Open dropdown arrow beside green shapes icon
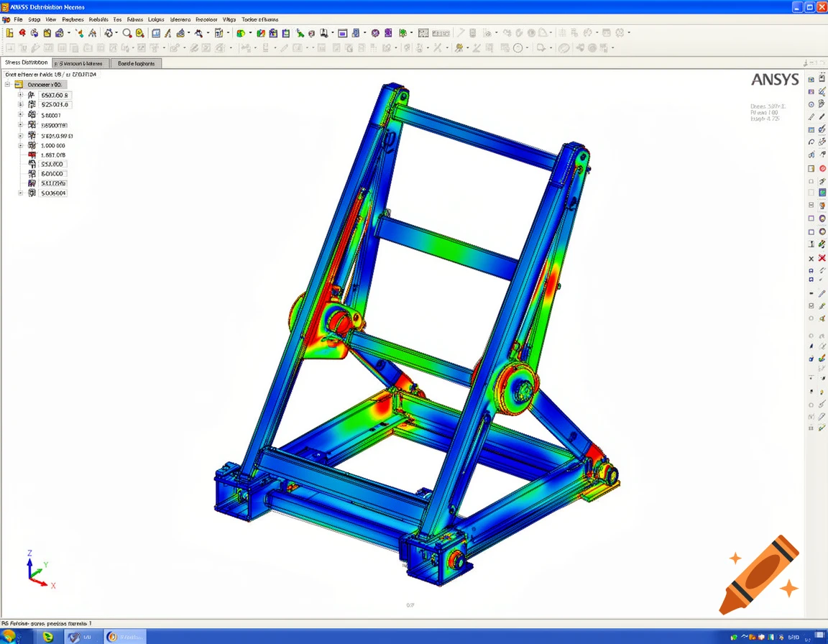828x644 pixels. coord(250,33)
